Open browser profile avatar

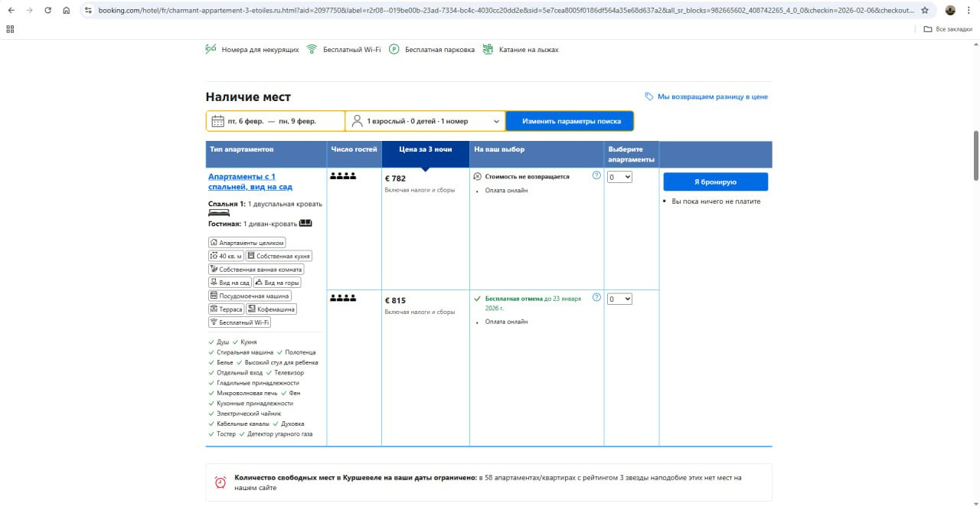point(950,11)
